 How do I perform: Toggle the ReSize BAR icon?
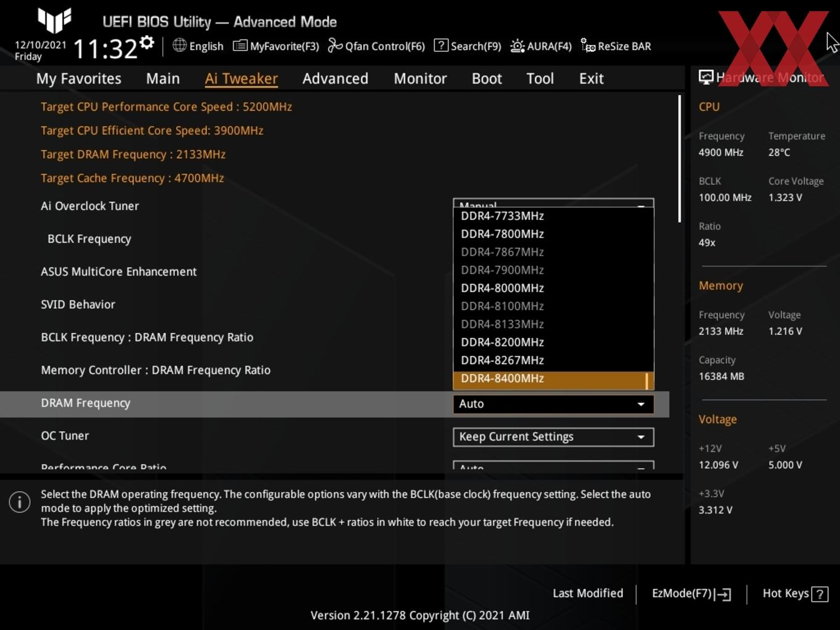(x=588, y=45)
